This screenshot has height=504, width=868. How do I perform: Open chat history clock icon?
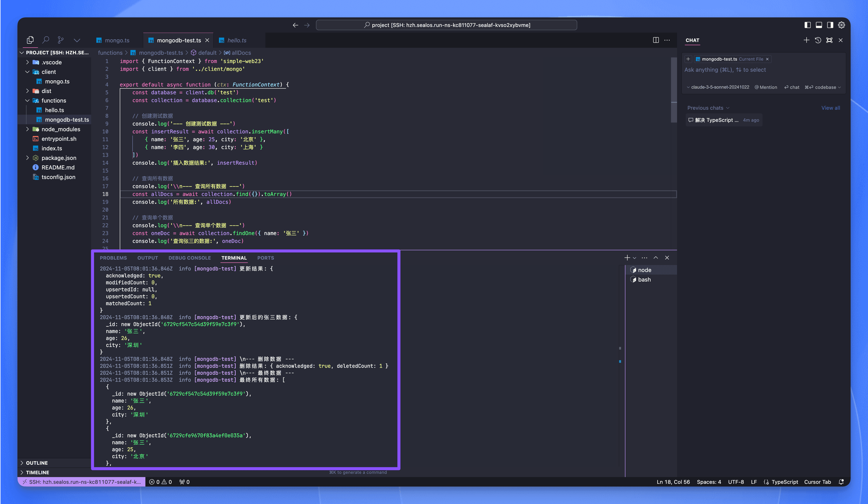click(818, 40)
